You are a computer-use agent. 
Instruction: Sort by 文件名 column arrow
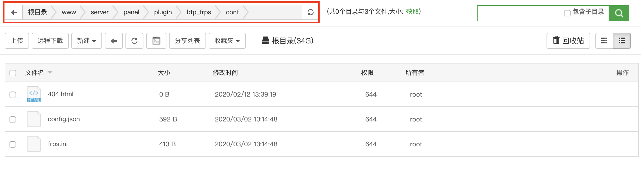pos(50,72)
